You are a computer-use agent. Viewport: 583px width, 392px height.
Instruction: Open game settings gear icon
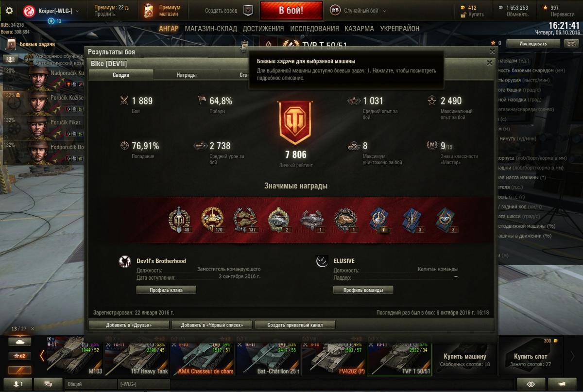(9, 10)
